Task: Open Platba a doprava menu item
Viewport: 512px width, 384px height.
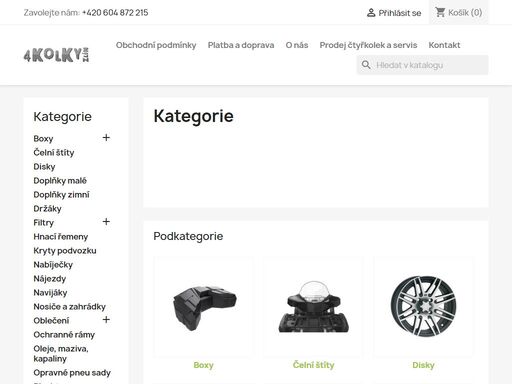Action: click(241, 45)
